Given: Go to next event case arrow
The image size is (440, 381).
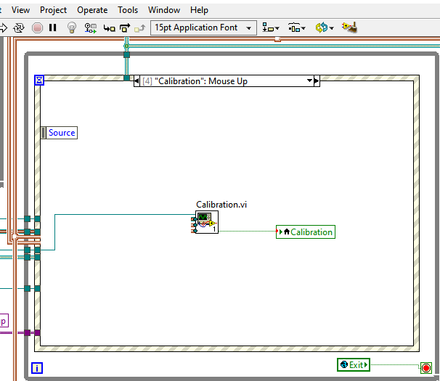Looking at the screenshot, I should click(x=317, y=81).
